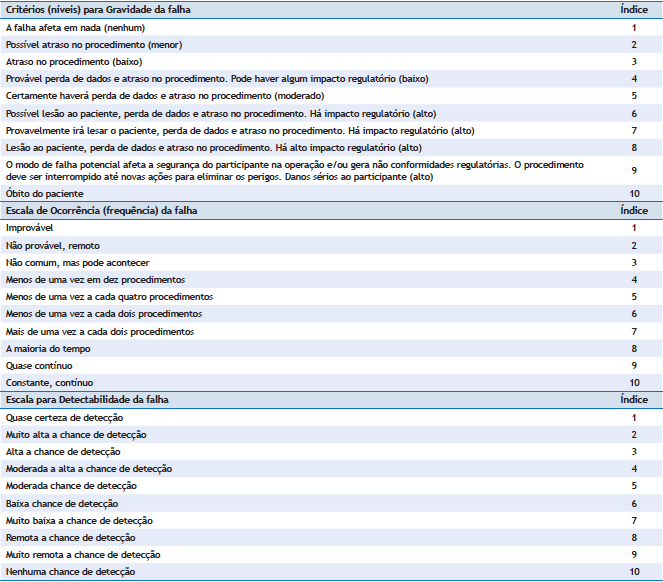Click index value 10 beside 'Óbito do paciente'
Viewport: 663px width, 582px height.
(633, 193)
